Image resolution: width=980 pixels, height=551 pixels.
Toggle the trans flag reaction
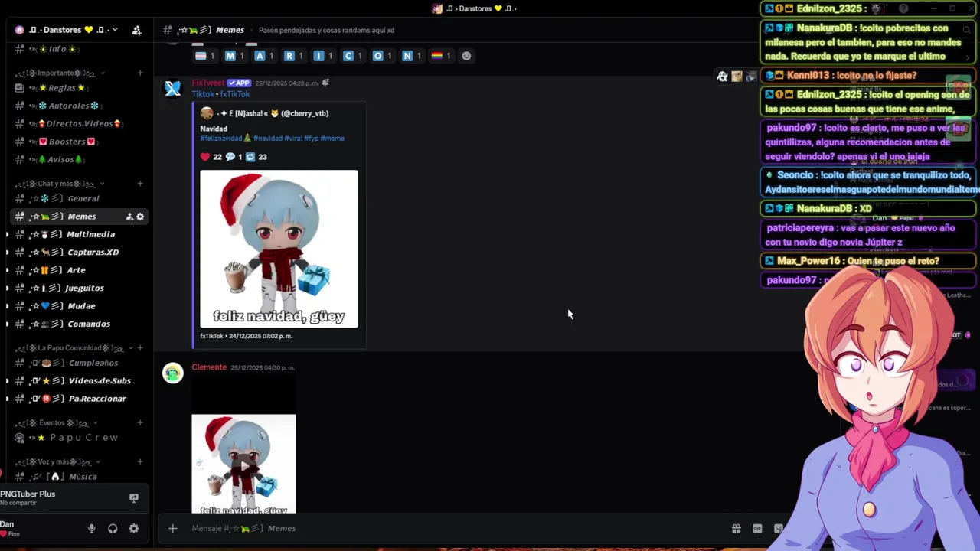point(206,56)
